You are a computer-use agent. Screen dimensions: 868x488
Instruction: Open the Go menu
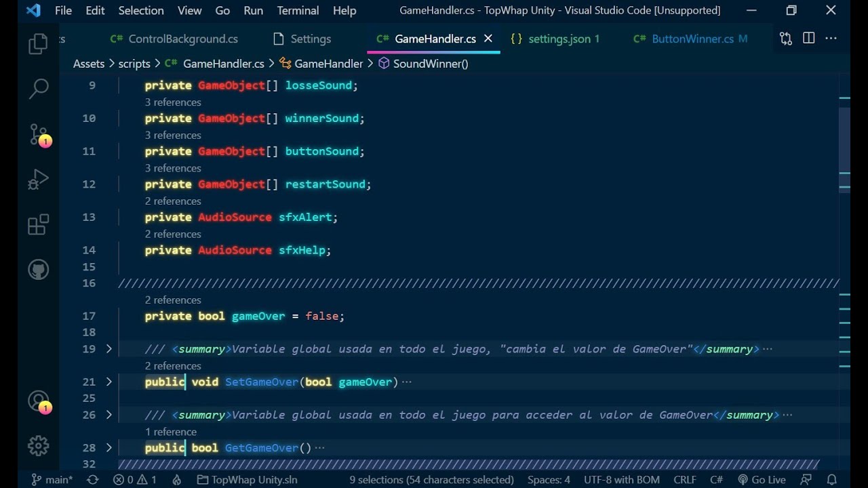point(222,11)
